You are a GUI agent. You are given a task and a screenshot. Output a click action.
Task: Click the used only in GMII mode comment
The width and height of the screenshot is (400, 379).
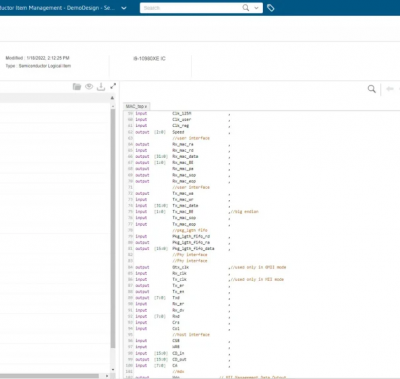point(258,267)
